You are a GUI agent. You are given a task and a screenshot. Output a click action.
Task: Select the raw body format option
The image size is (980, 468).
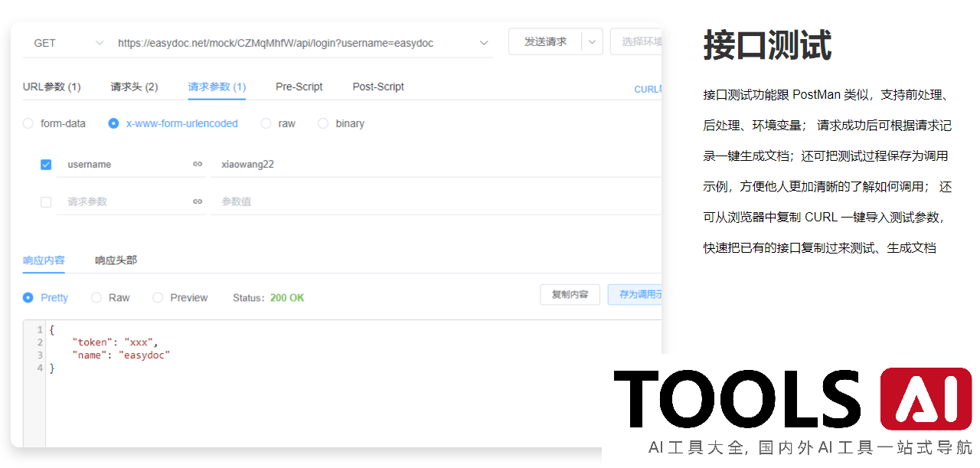point(266,123)
